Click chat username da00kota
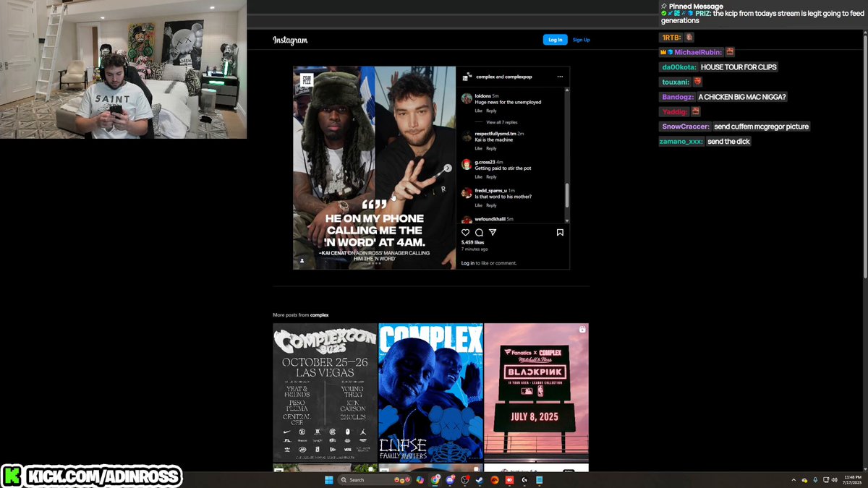 point(679,67)
